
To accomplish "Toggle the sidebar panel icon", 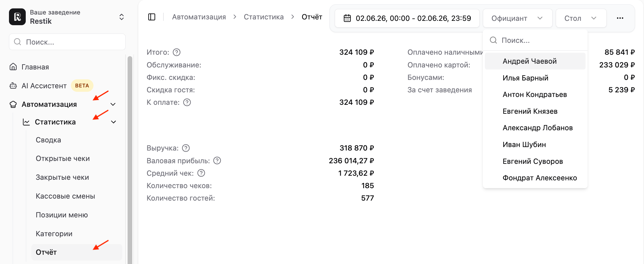I will [152, 17].
